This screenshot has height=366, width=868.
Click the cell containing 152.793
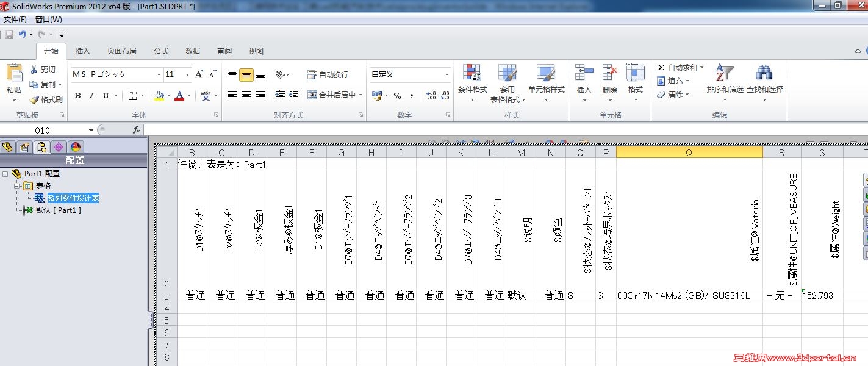click(x=822, y=295)
